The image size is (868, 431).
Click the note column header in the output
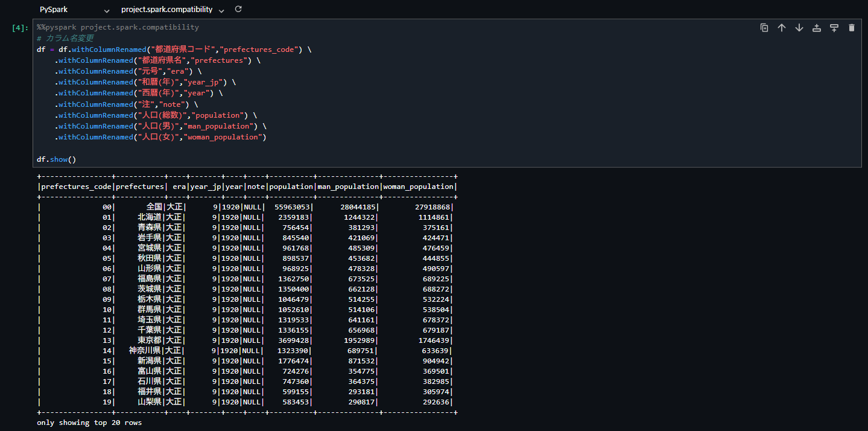coord(255,187)
